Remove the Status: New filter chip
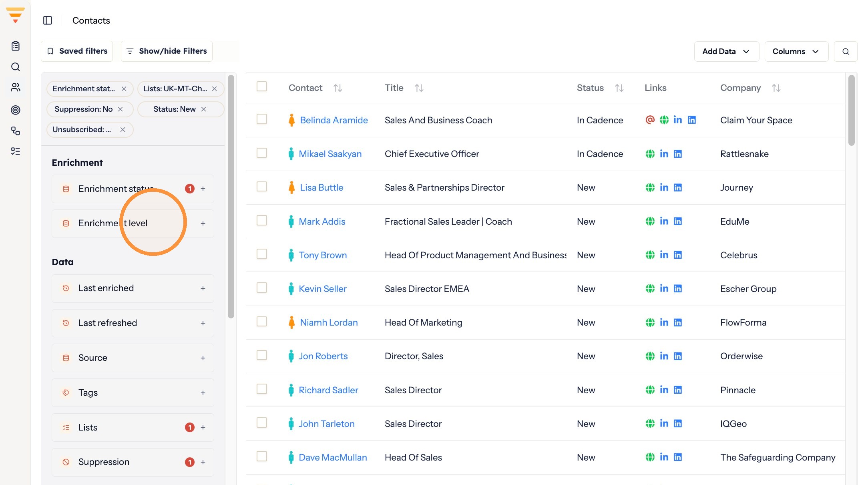Screen dimensions: 868x485 click(x=203, y=109)
